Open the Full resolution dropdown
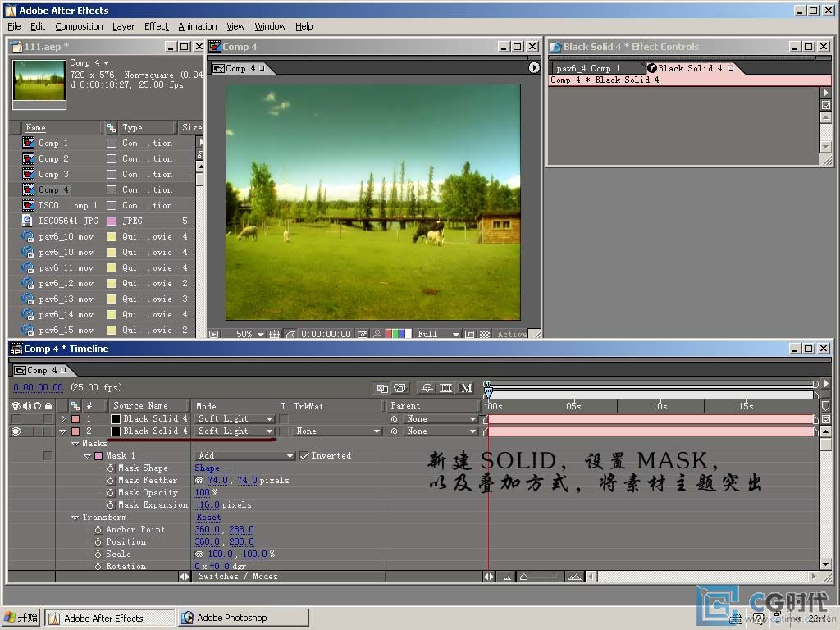Viewport: 840px width, 630px height. 438,334
